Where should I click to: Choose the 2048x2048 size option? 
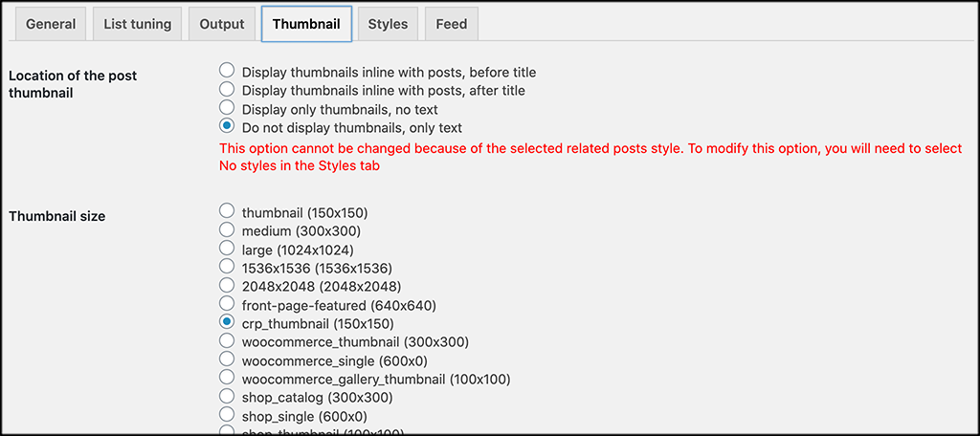(x=227, y=285)
